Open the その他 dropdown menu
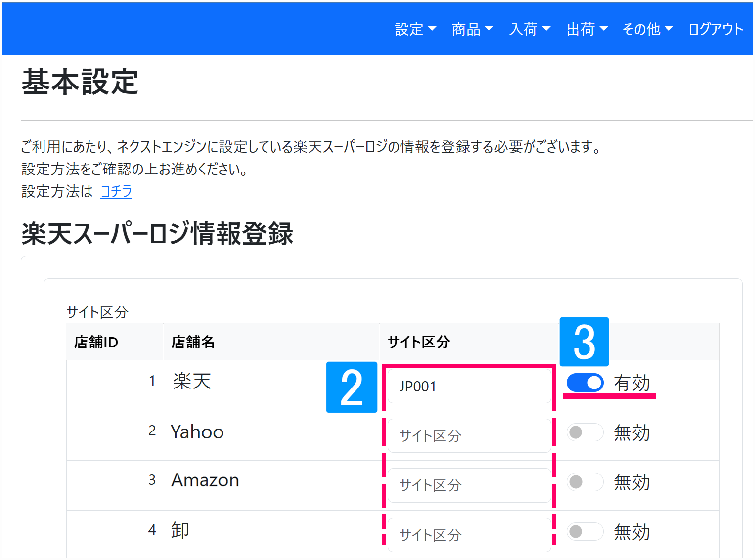This screenshot has width=755, height=560. click(647, 29)
